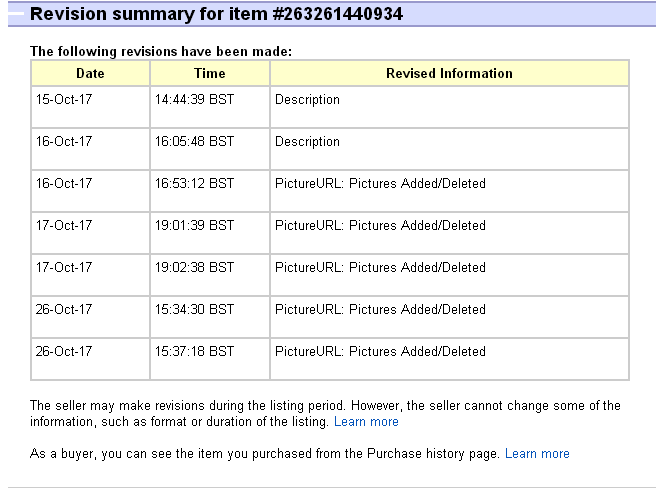
Task: Select the 15:37:18 BST time cell
Action: click(x=194, y=352)
